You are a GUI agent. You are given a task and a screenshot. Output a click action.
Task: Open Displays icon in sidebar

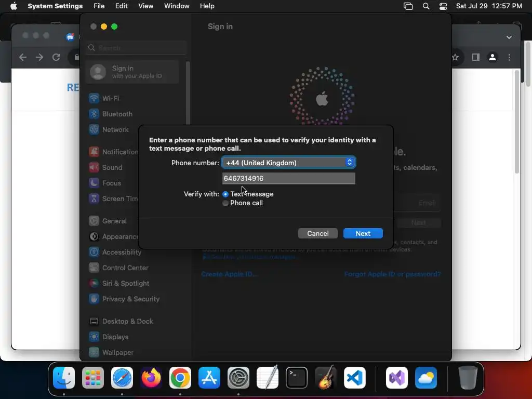pos(94,337)
